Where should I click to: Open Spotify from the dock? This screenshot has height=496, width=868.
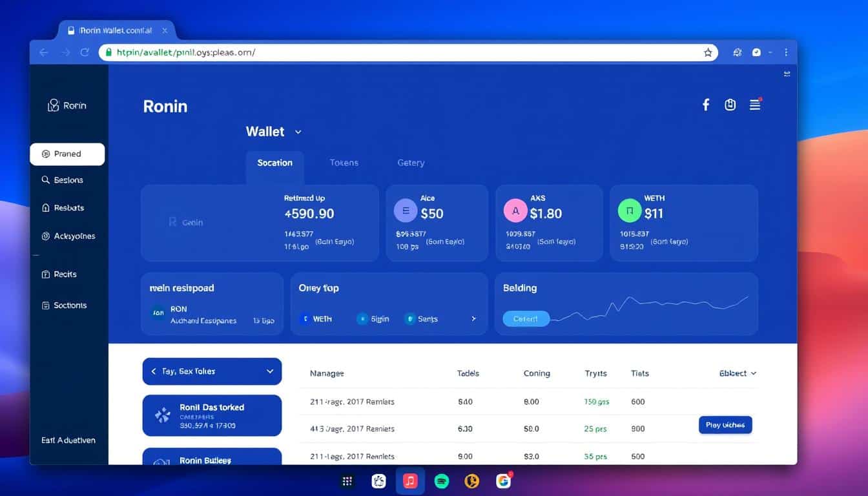coord(442,480)
